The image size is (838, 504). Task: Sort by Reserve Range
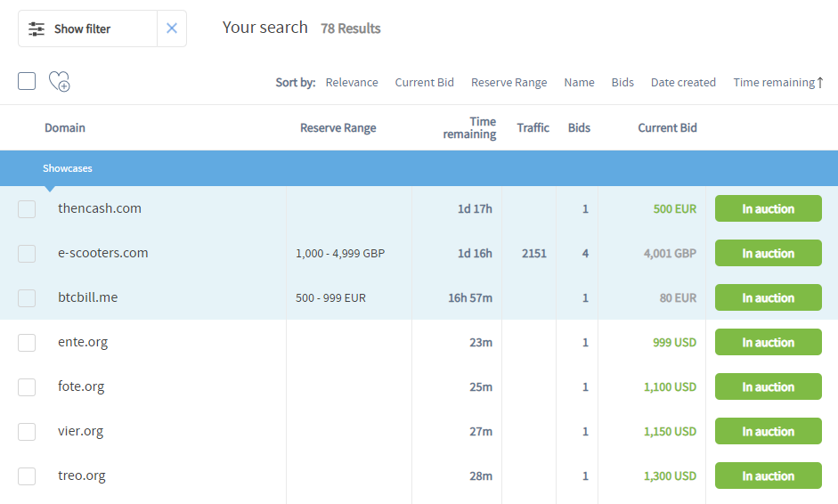[x=508, y=82]
